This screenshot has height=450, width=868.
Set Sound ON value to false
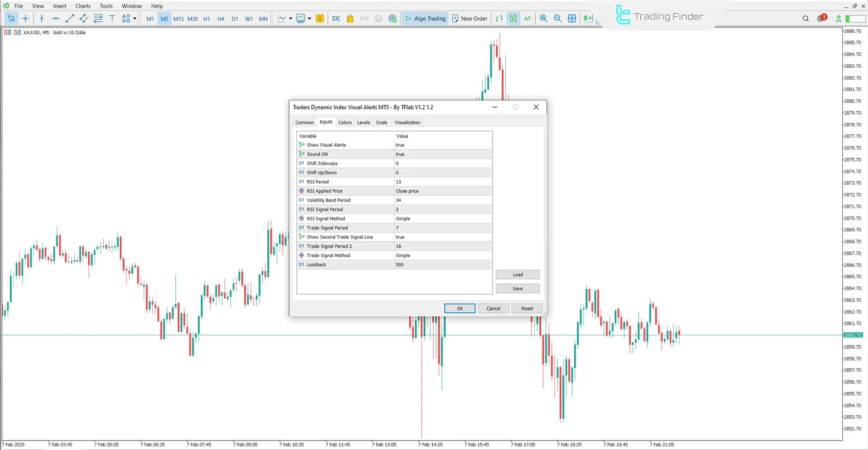[x=443, y=154]
